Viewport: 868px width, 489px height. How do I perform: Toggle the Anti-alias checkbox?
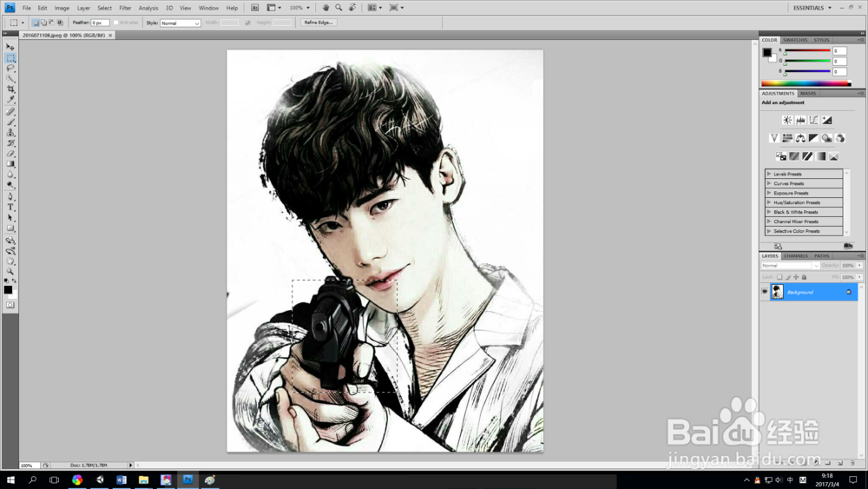click(115, 23)
